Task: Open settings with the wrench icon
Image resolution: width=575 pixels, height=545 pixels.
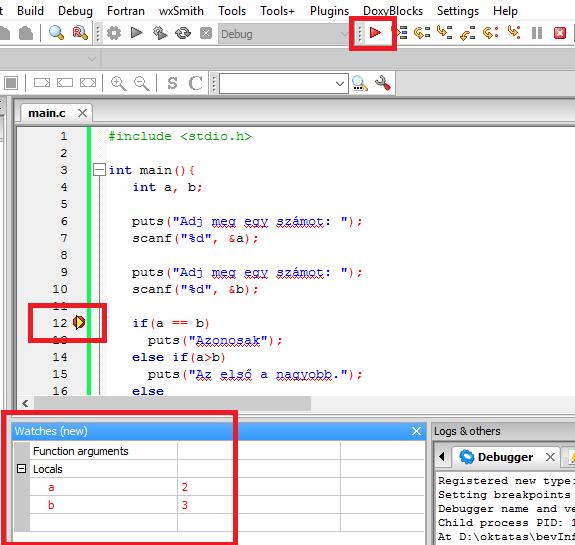Action: point(382,83)
